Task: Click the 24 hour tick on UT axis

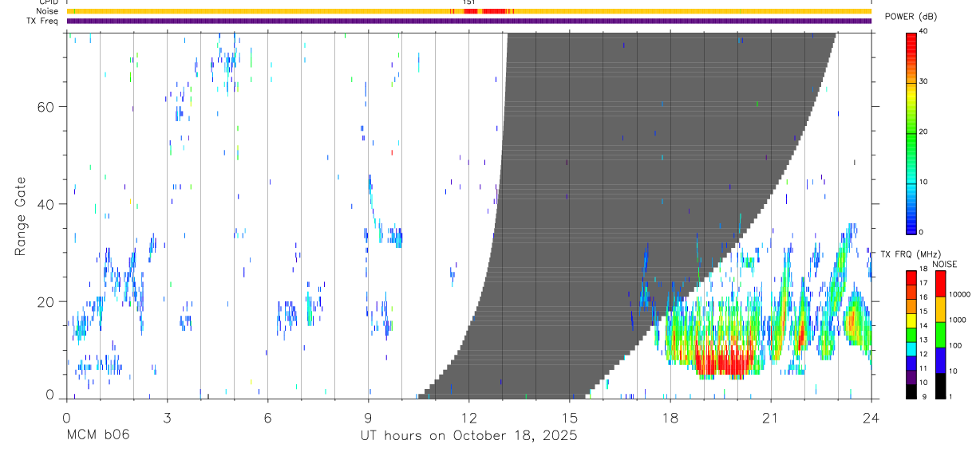Action: [871, 418]
